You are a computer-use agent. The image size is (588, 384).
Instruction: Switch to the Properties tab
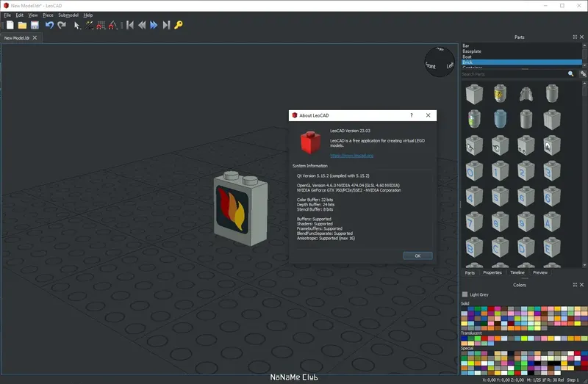[x=492, y=272]
